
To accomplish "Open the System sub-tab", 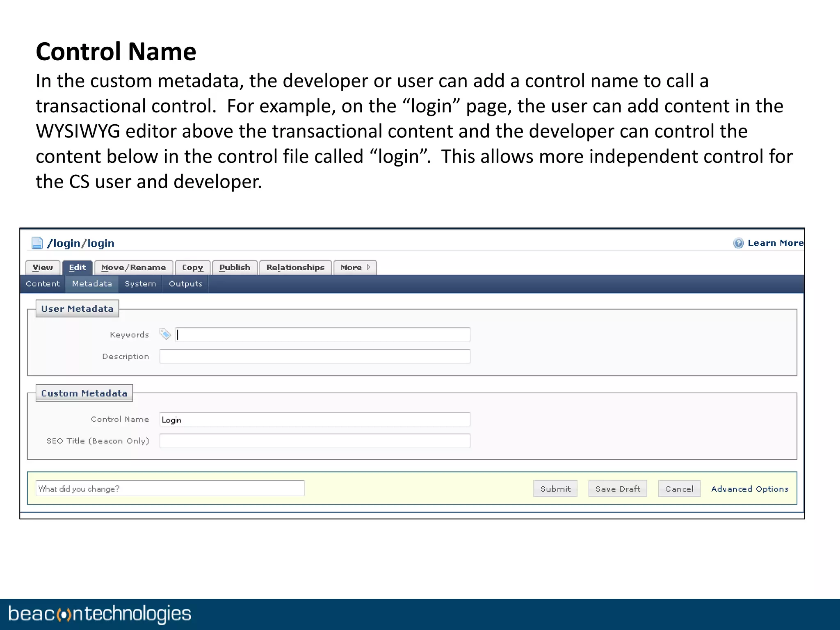I will pos(140,284).
